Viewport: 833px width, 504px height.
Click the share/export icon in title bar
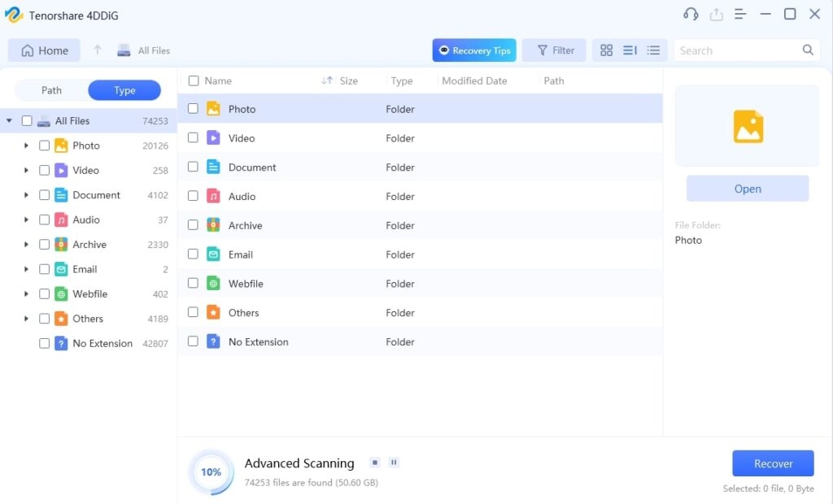pos(716,15)
